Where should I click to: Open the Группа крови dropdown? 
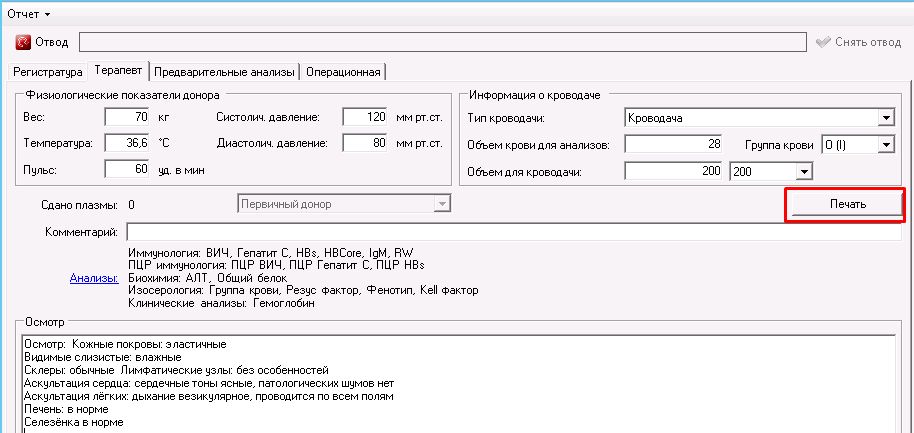[885, 145]
